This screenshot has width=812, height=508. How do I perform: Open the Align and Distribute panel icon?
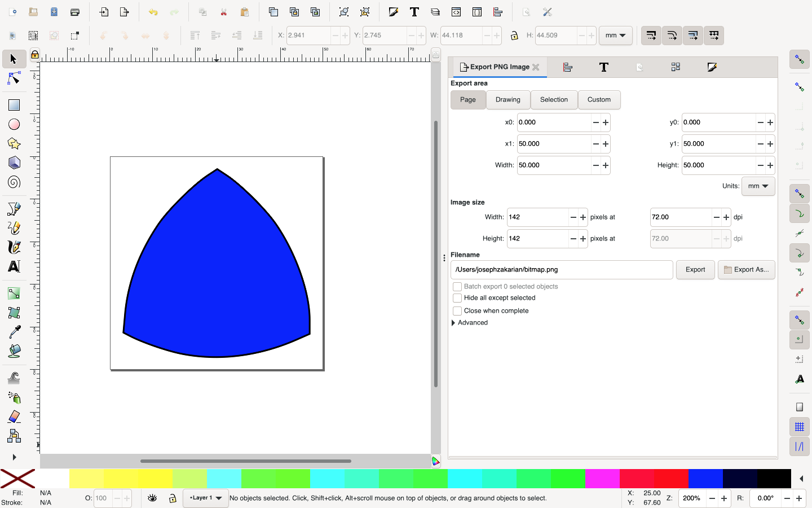click(568, 67)
